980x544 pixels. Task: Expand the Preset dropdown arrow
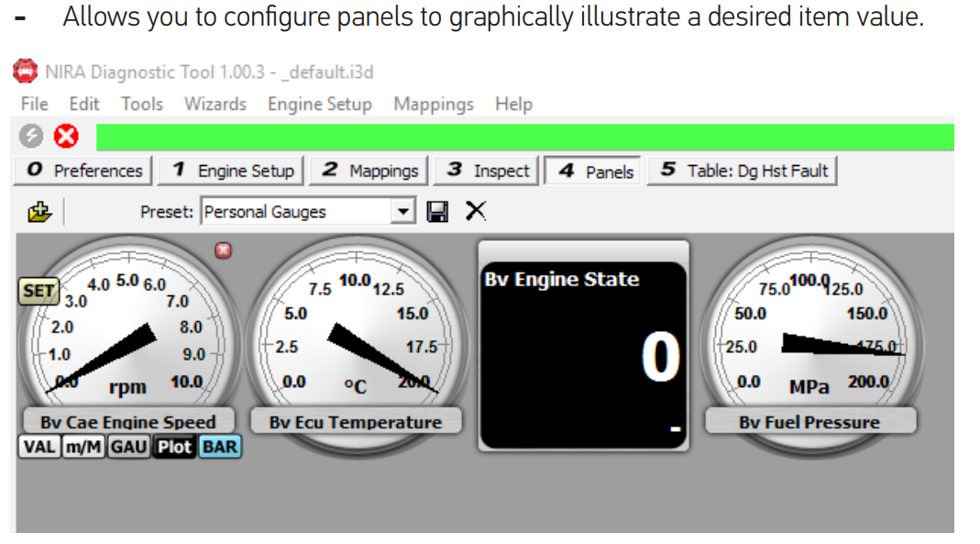point(403,211)
